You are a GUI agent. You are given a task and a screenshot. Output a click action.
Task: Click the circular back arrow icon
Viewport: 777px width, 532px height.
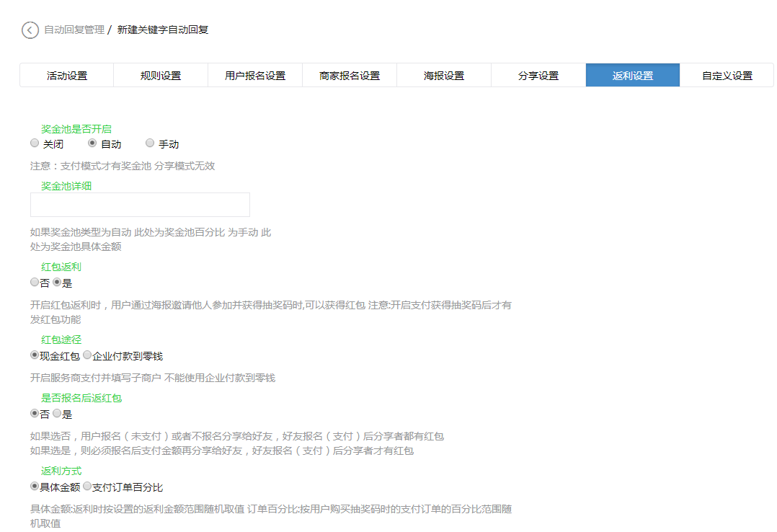point(29,31)
